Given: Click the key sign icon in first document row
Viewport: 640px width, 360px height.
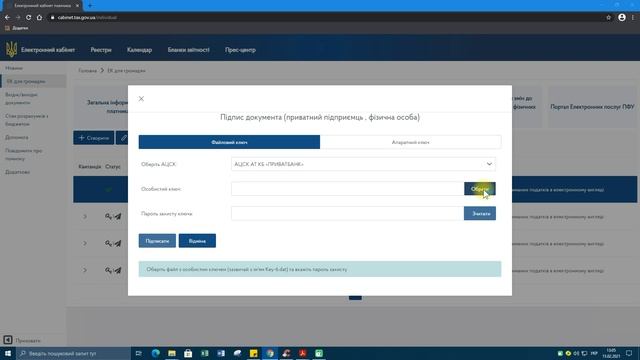Looking at the screenshot, I should (108, 216).
